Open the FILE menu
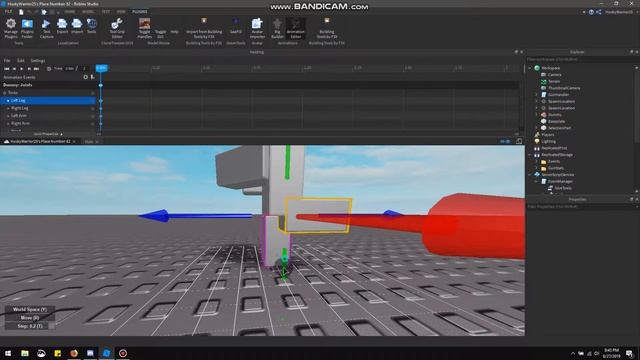The image size is (640, 360). 8,11
